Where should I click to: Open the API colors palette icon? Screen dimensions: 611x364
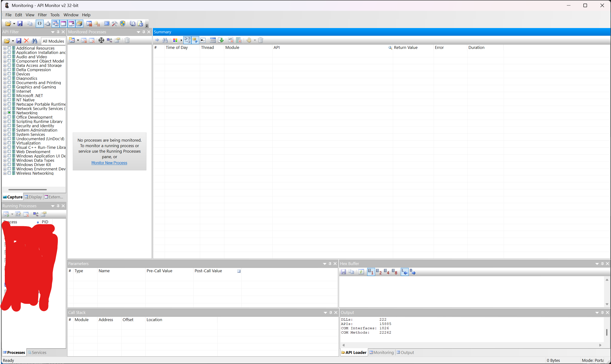[x=175, y=40]
